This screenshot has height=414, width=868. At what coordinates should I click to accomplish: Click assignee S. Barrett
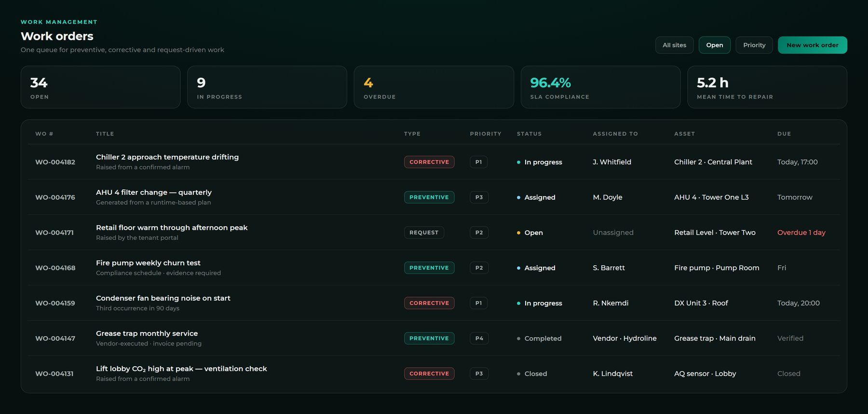click(x=609, y=268)
